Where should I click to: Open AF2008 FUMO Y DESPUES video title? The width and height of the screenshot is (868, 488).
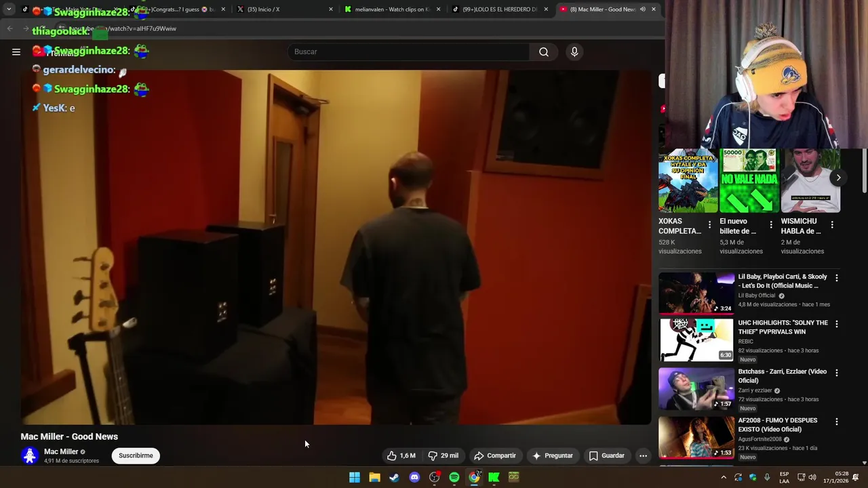778,425
